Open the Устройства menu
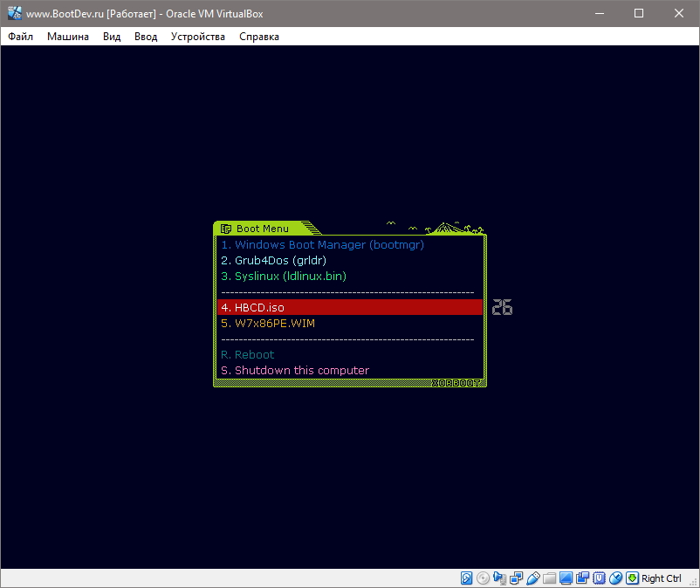 point(197,37)
